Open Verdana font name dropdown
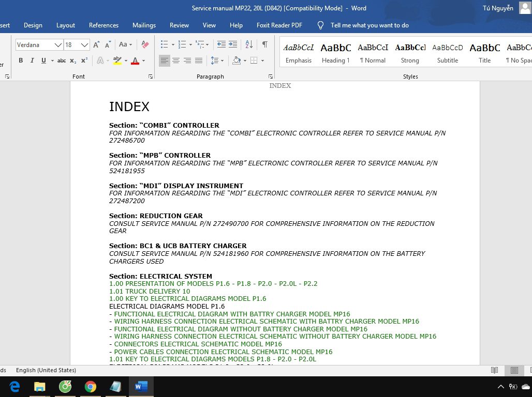The width and height of the screenshot is (532, 397). tap(58, 45)
